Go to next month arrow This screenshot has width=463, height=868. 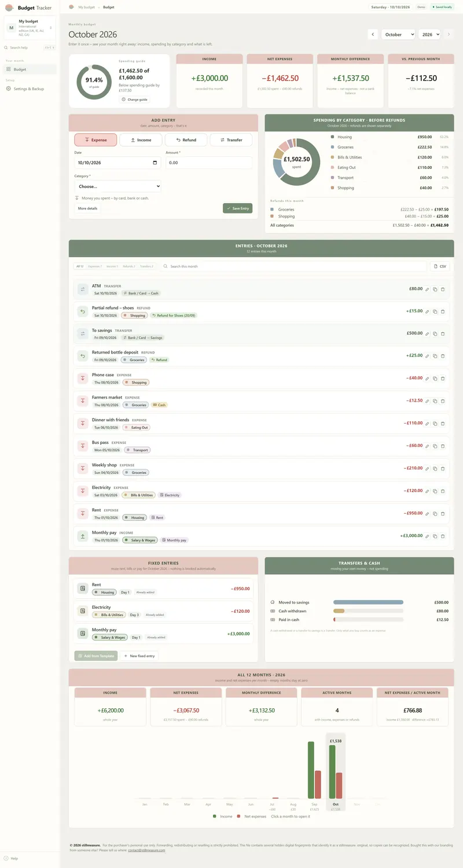coord(449,35)
